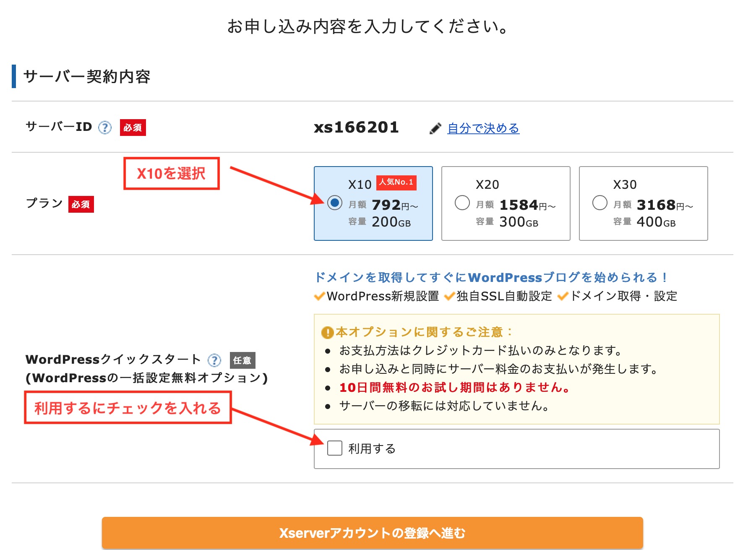Click the orange checkmark before WordPress新規設置
The height and width of the screenshot is (550, 756).
(x=320, y=296)
